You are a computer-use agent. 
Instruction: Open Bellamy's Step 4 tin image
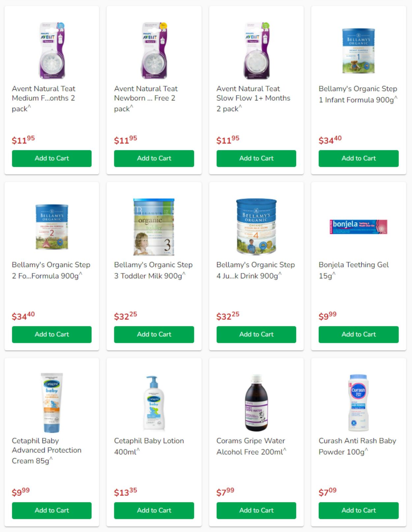pos(256,226)
